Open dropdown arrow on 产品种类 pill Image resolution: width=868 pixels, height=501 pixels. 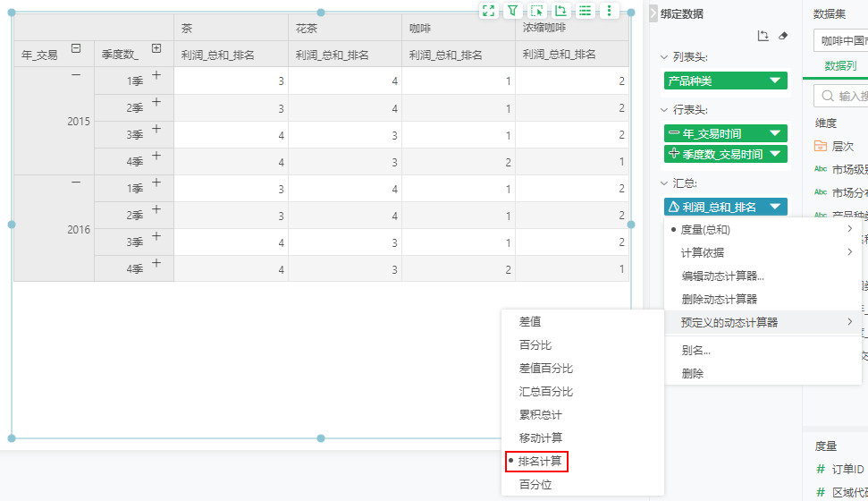point(775,81)
